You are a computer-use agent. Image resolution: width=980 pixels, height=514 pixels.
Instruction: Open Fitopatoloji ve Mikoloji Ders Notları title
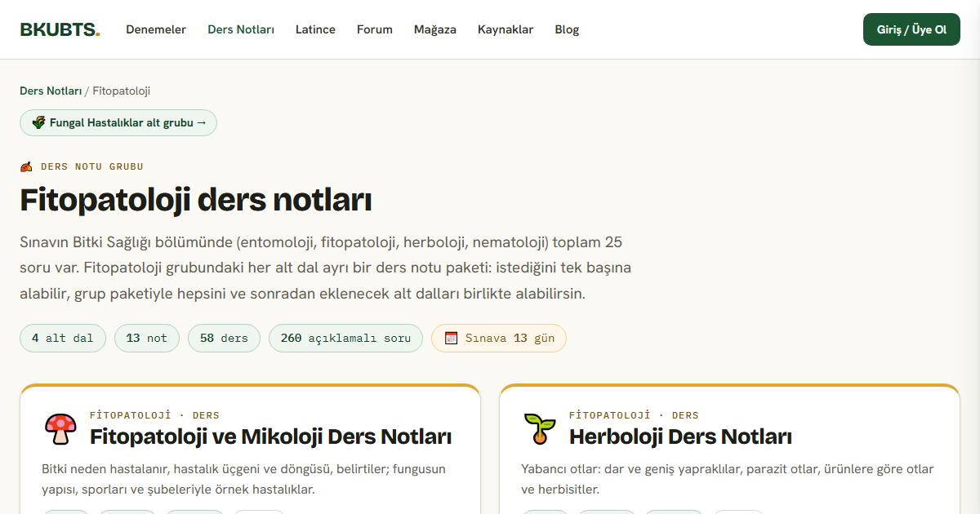pyautogui.click(x=270, y=436)
